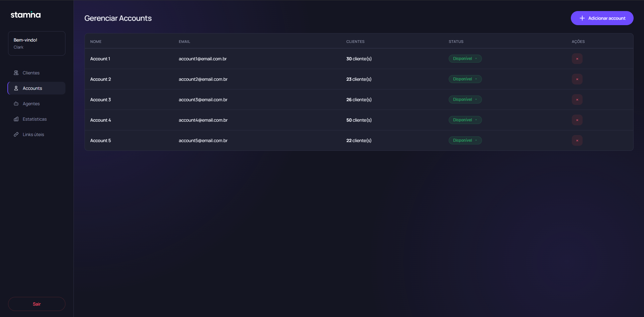This screenshot has width=644, height=317.
Task: Click the Sair logout button
Action: [x=37, y=304]
